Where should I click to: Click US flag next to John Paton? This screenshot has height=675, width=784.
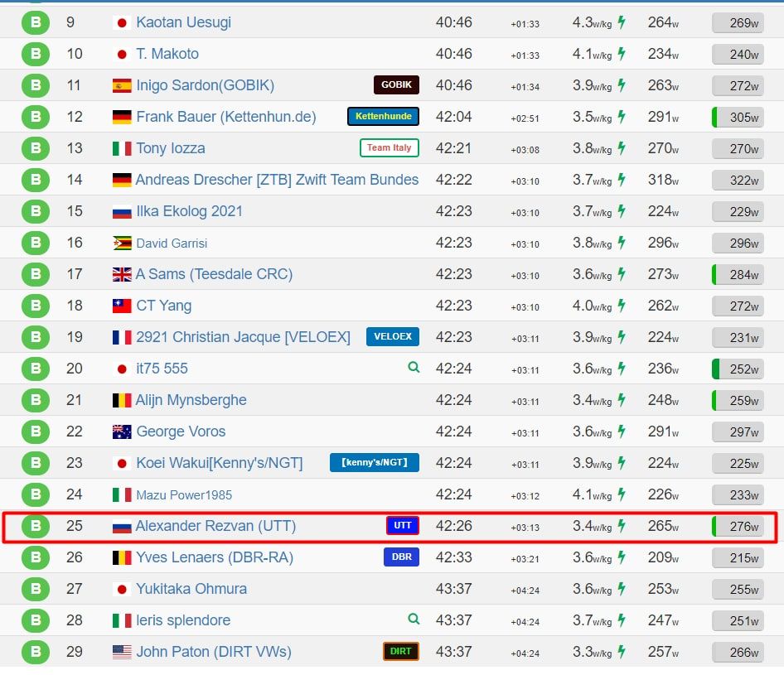122,653
